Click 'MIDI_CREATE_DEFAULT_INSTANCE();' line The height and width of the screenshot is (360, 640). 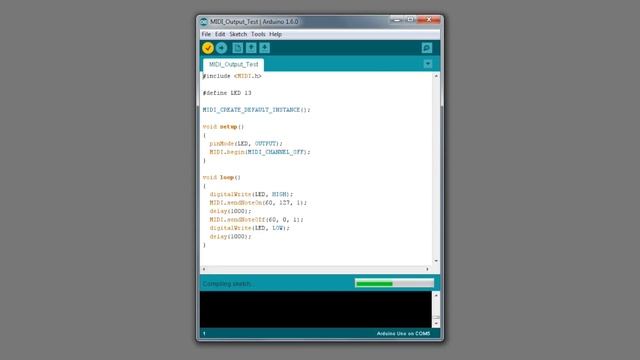pos(256,110)
